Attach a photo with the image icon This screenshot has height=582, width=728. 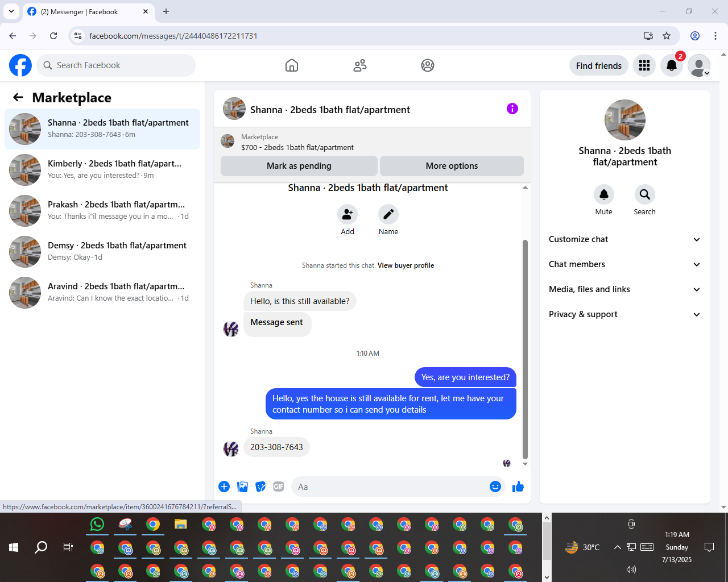(x=242, y=487)
